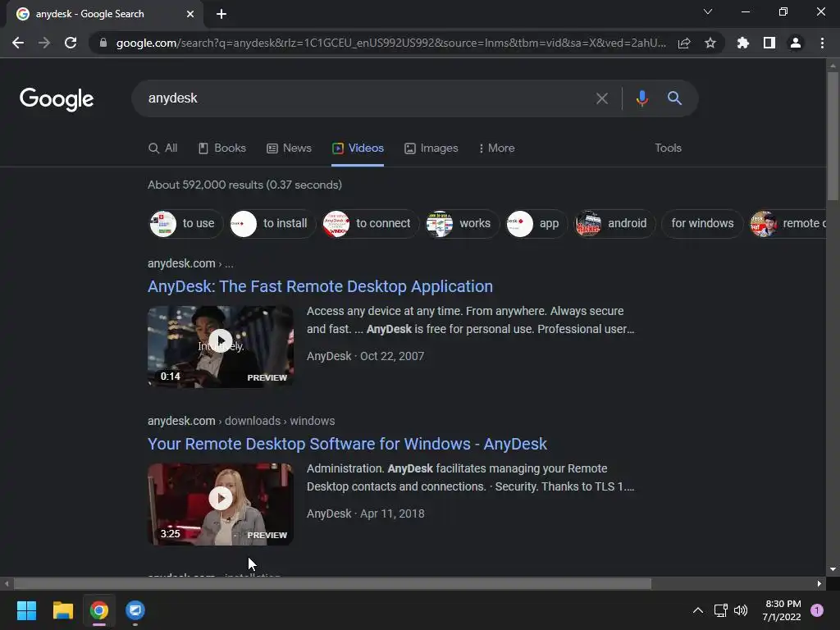
Task: Switch to the All results tab
Action: pyautogui.click(x=163, y=148)
